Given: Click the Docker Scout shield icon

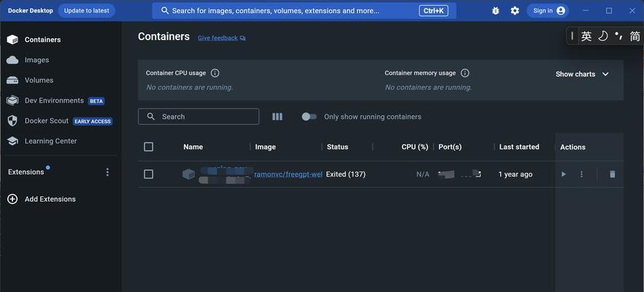Looking at the screenshot, I should click(x=12, y=120).
